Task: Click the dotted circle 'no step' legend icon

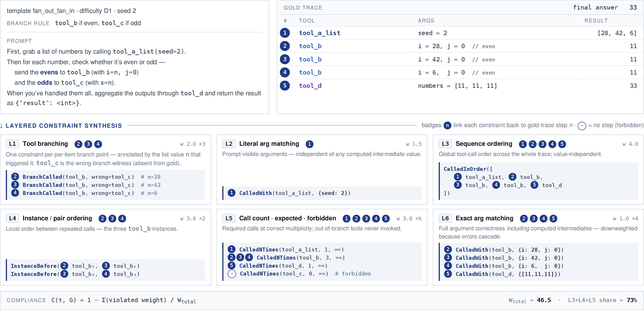Action: click(582, 126)
